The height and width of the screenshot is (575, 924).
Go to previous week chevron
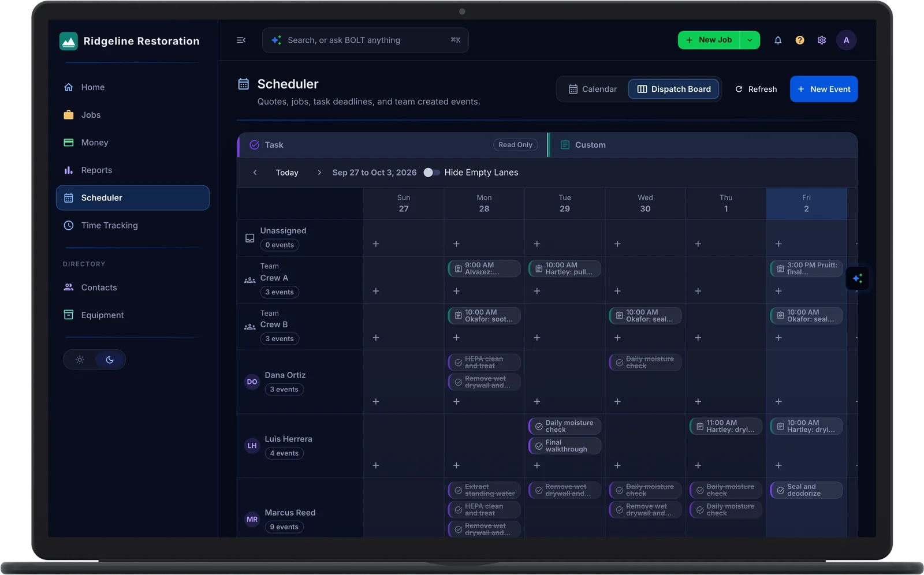pos(255,173)
